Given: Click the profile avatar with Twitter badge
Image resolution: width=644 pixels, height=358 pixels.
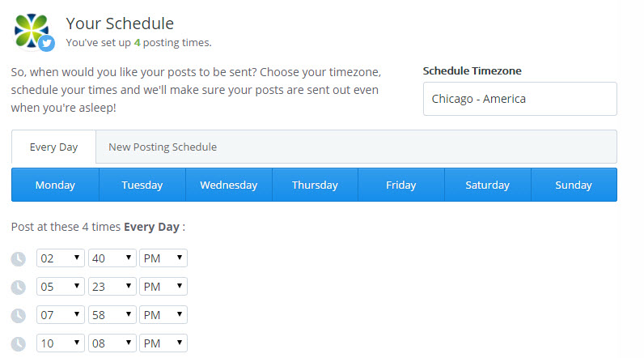Looking at the screenshot, I should (x=34, y=32).
